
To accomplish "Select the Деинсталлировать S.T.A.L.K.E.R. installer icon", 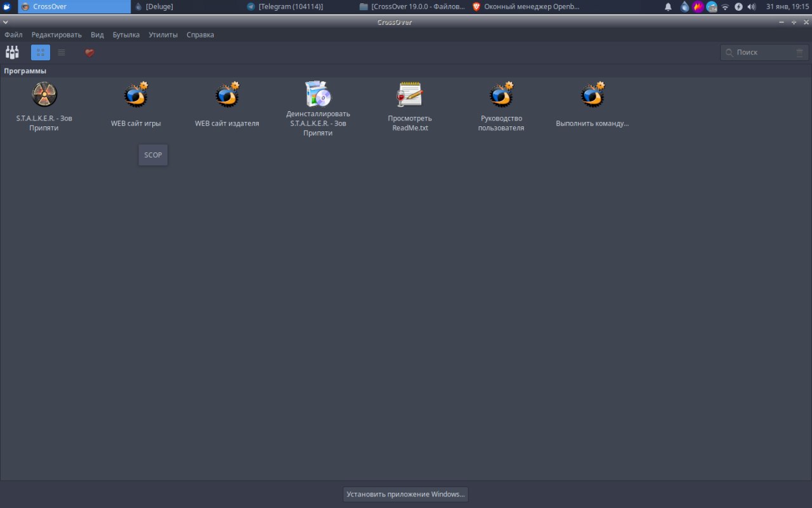I will pos(318,94).
